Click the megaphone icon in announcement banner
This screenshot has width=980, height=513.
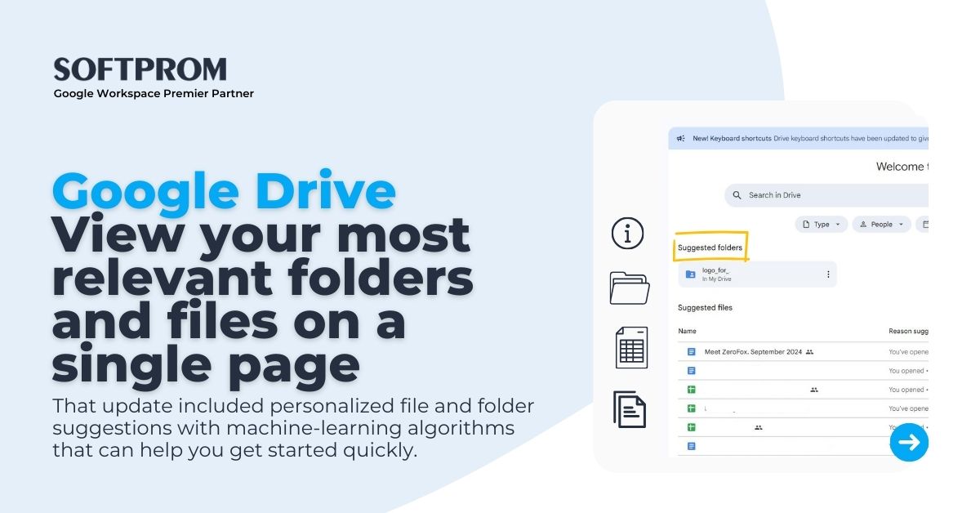[680, 139]
